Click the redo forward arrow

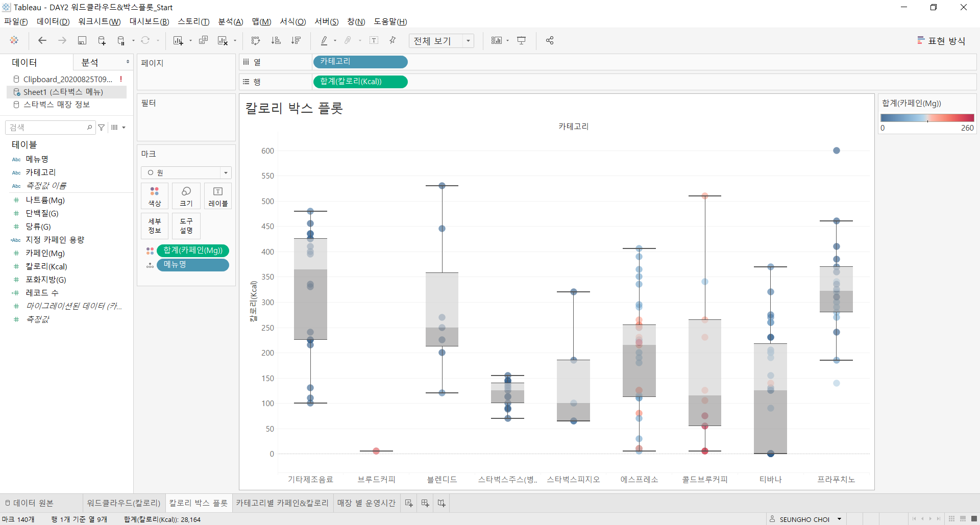(62, 40)
